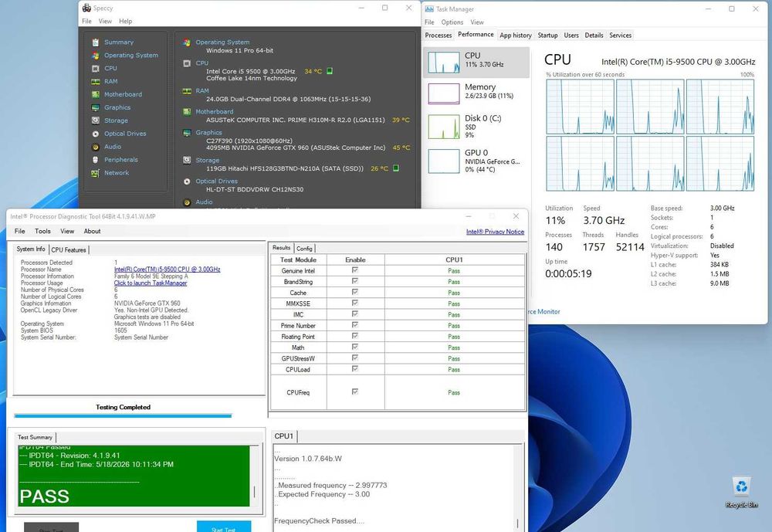Select GPU 0 in Task Manager
This screenshot has width=772, height=532.
click(476, 161)
